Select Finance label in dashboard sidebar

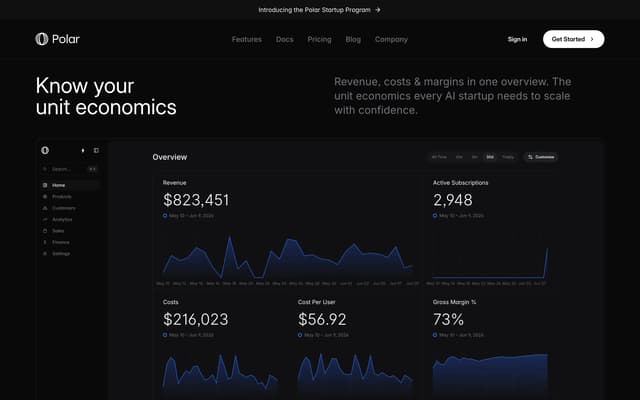[60, 242]
